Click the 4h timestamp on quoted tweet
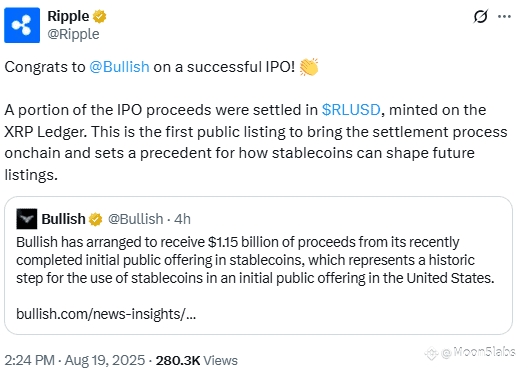Viewport: 523px width, 370px height. point(182,219)
